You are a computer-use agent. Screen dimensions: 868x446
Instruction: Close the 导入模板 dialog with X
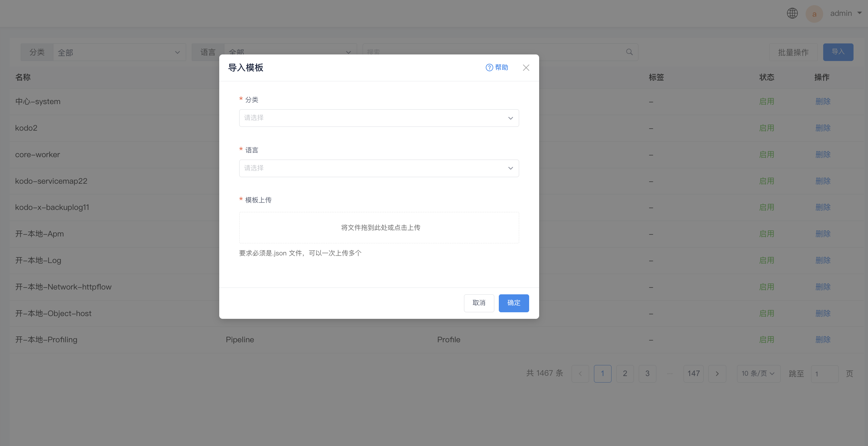pos(526,68)
